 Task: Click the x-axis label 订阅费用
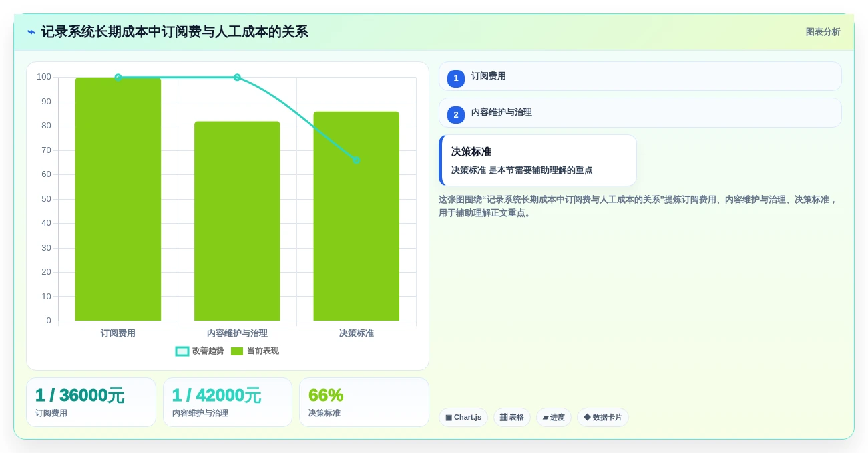[x=118, y=333]
